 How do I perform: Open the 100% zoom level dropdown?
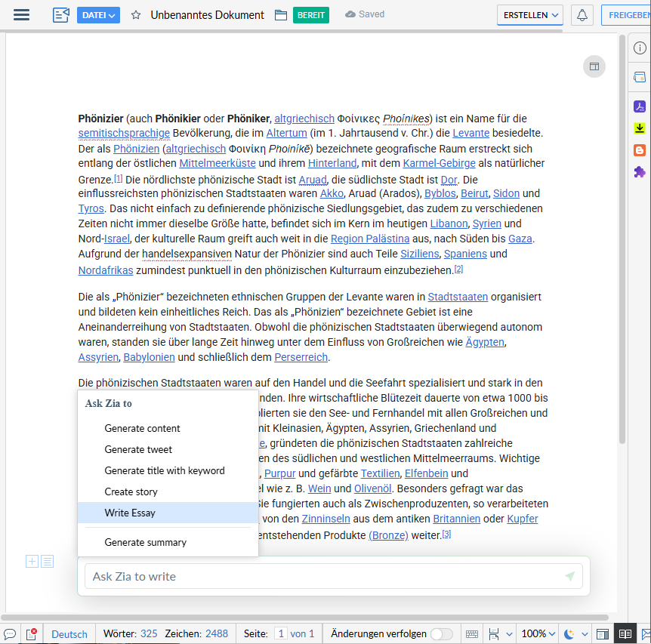click(x=537, y=634)
